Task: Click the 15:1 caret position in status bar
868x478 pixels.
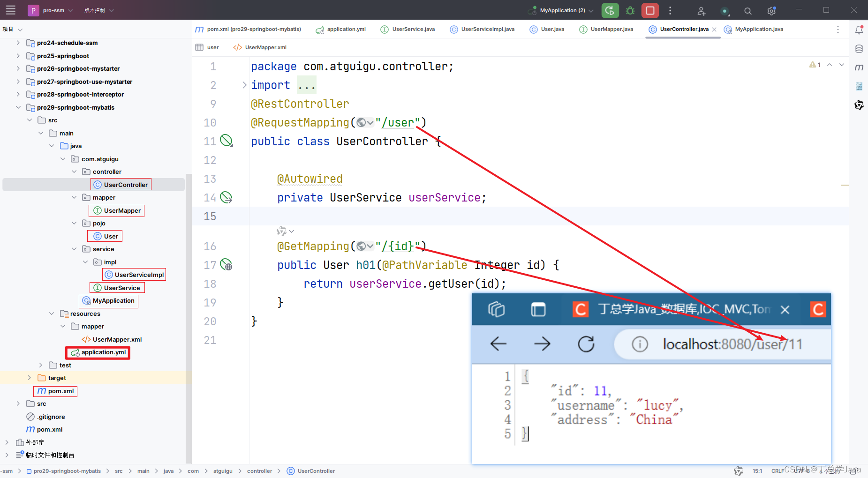Action: click(x=757, y=471)
